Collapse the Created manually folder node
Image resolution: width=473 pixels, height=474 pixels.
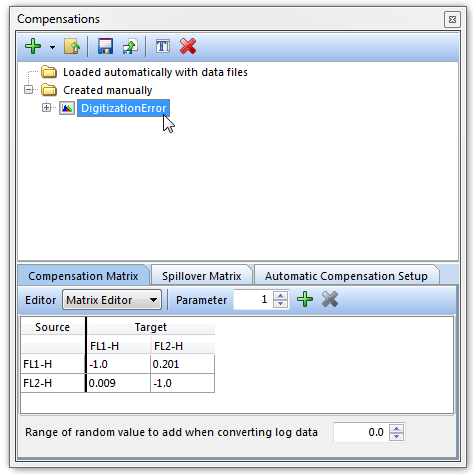(29, 90)
